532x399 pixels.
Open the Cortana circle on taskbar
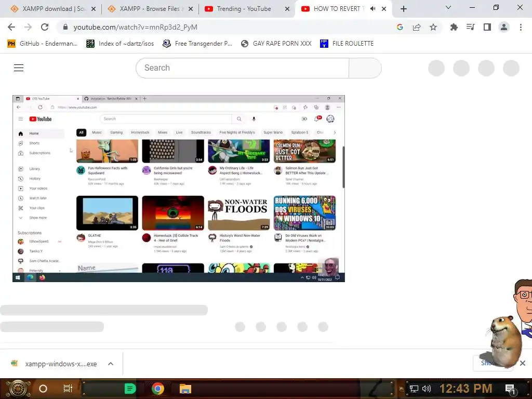coord(43,389)
